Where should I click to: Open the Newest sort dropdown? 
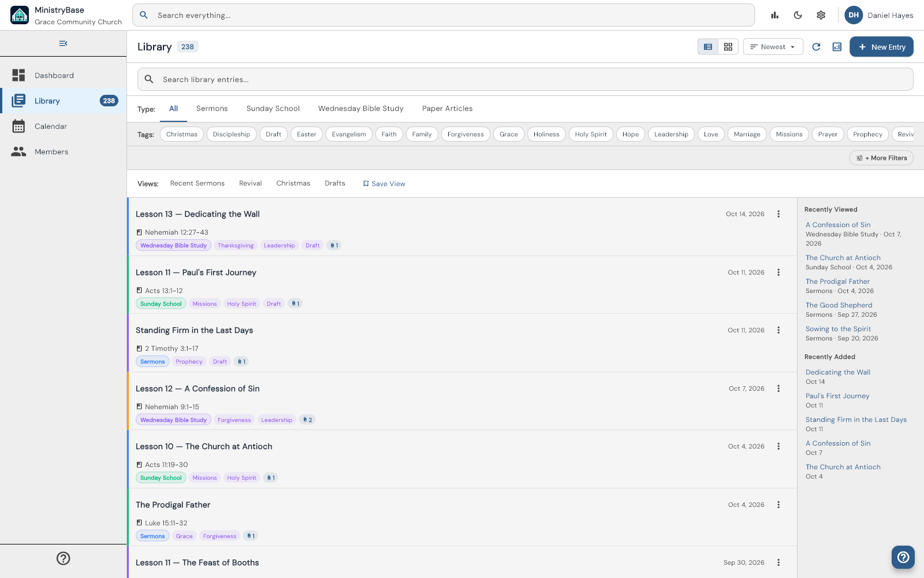(773, 47)
